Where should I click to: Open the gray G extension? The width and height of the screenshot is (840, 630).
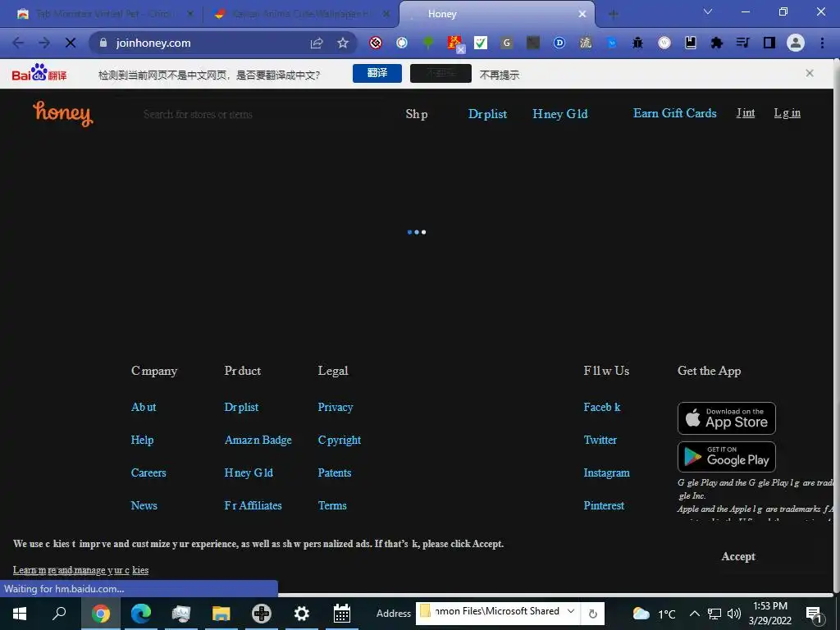507,43
